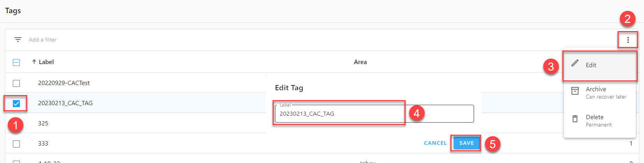Toggle the select-all checkbox in the header

pos(16,62)
